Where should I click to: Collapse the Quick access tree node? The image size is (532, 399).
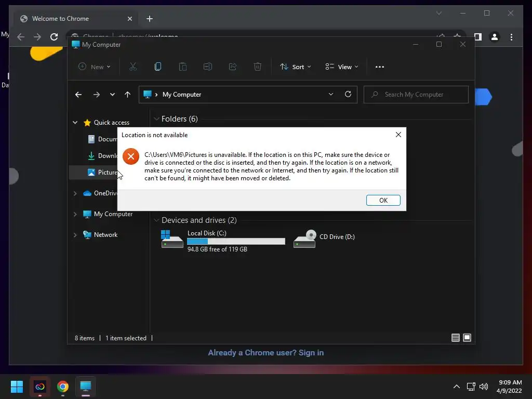(x=75, y=123)
